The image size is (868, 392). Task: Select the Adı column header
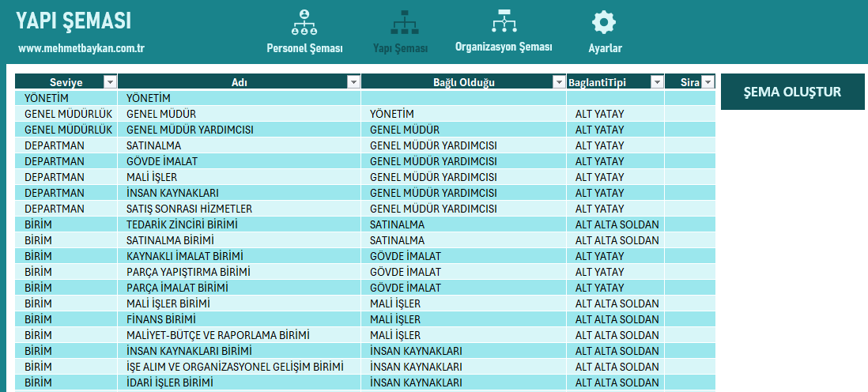(240, 82)
